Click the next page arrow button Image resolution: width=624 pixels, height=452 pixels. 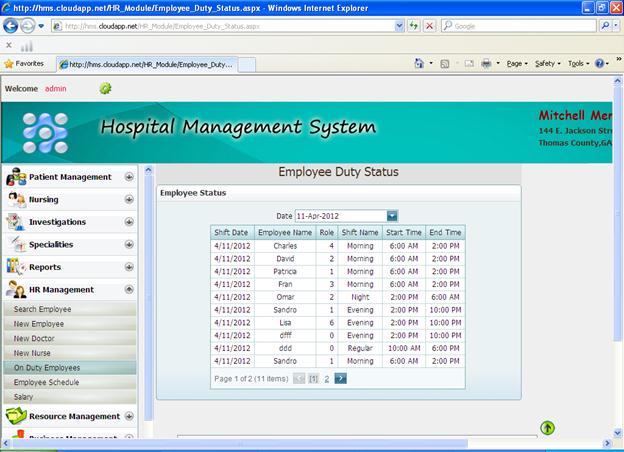point(341,379)
